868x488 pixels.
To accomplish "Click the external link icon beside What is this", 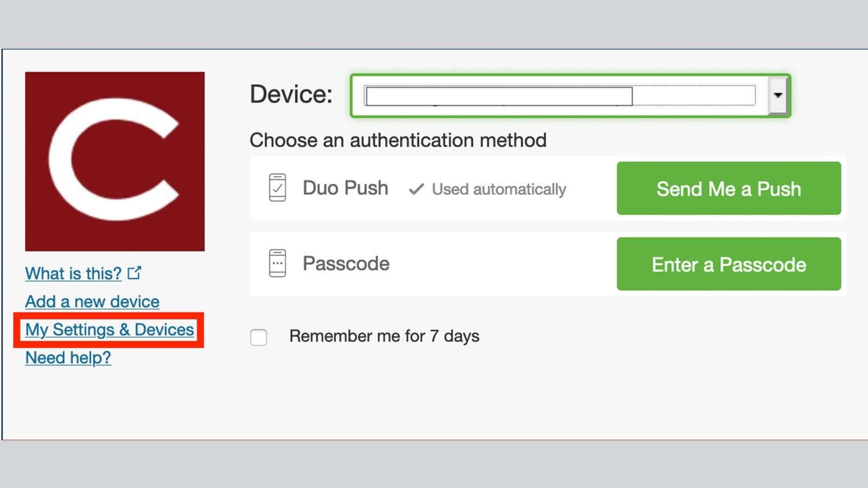I will [136, 273].
